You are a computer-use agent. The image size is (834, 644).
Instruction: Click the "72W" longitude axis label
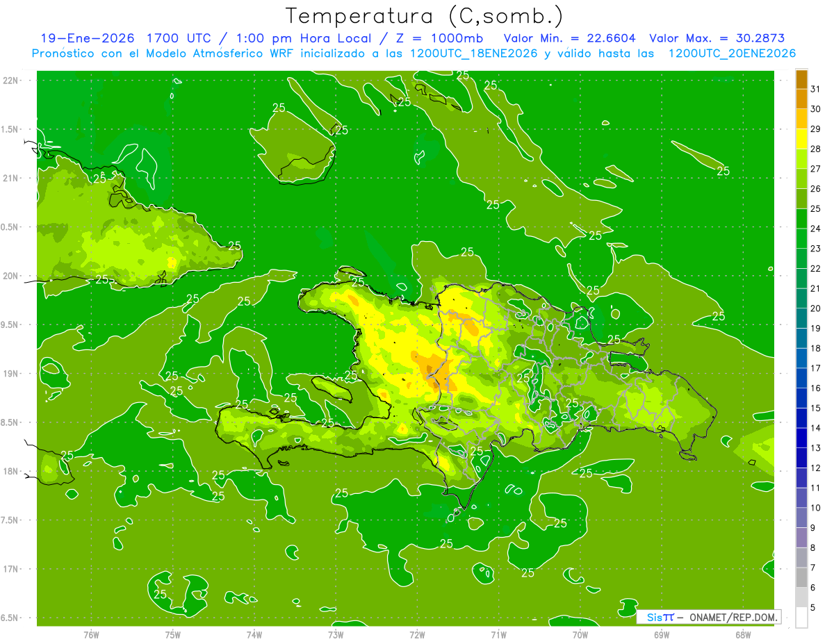point(417,634)
